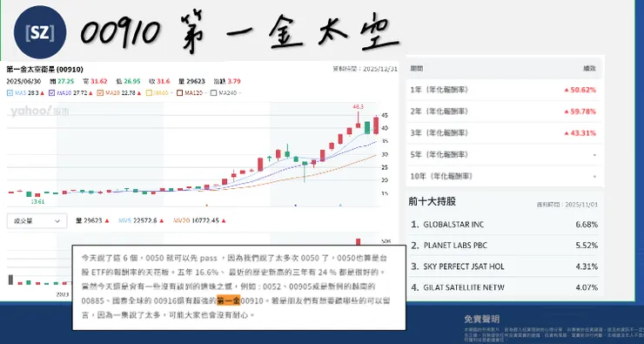Select the 5年(年化報酬率) row label
Screen dimensions: 644x344
[x=439, y=155]
